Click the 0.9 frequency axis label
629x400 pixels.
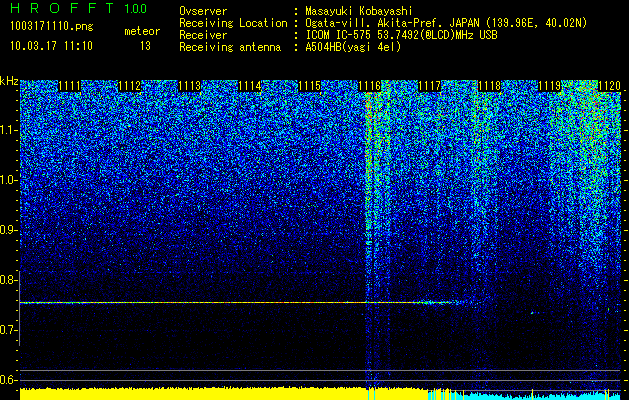pyautogui.click(x=8, y=230)
